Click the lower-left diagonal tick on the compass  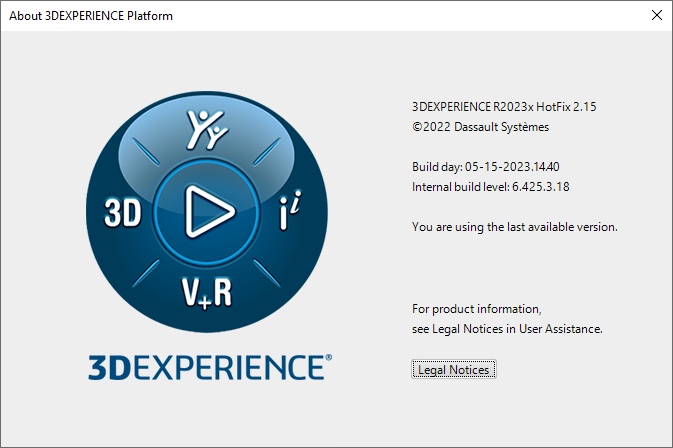(146, 270)
